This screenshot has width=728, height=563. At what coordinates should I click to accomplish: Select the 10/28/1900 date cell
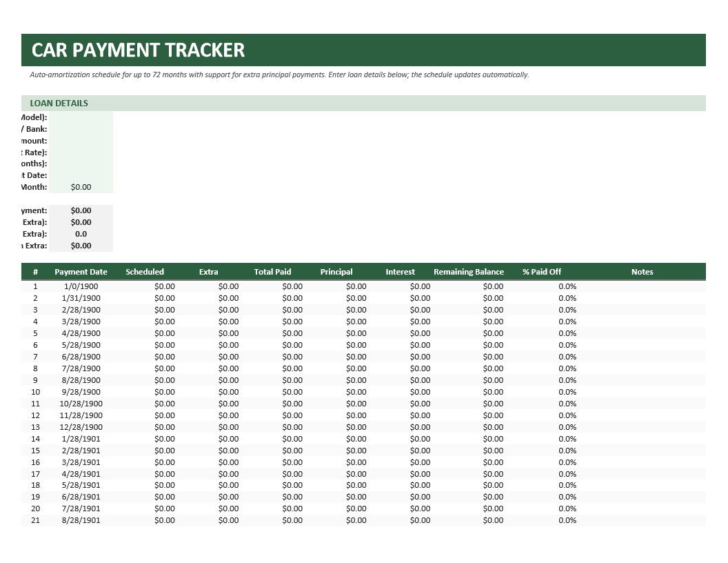pos(81,403)
